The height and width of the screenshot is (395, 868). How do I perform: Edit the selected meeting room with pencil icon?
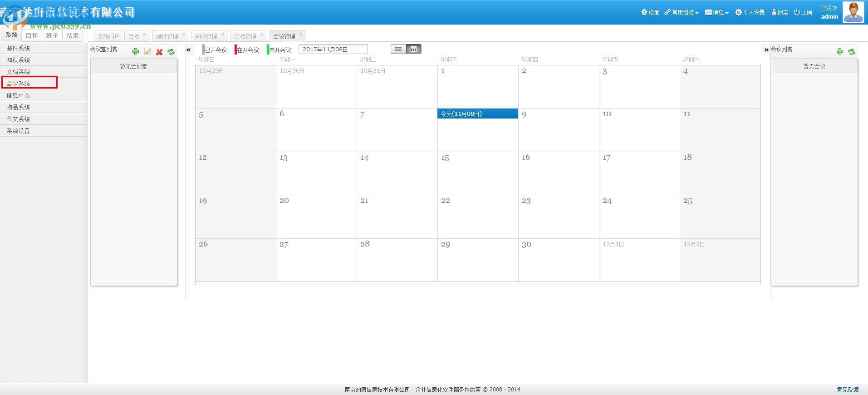click(x=147, y=51)
